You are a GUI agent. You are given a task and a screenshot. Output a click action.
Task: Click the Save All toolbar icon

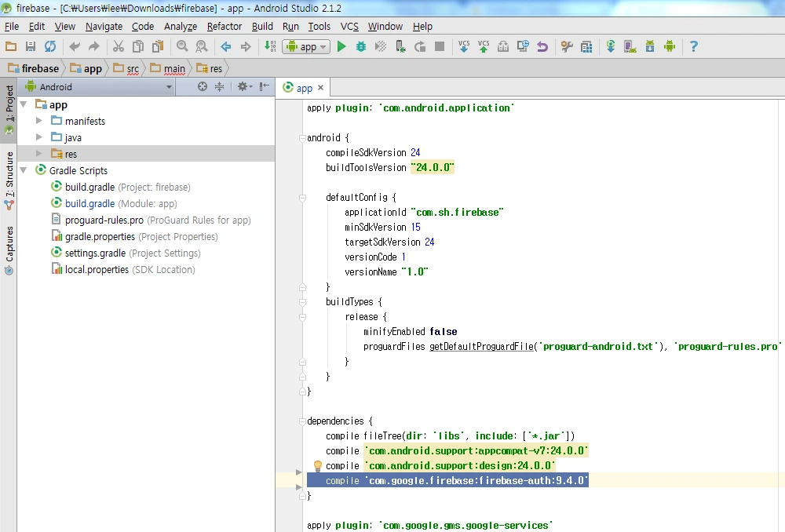click(x=31, y=47)
